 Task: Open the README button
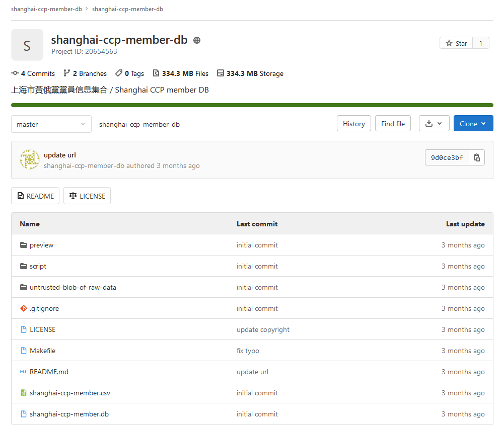pyautogui.click(x=35, y=196)
